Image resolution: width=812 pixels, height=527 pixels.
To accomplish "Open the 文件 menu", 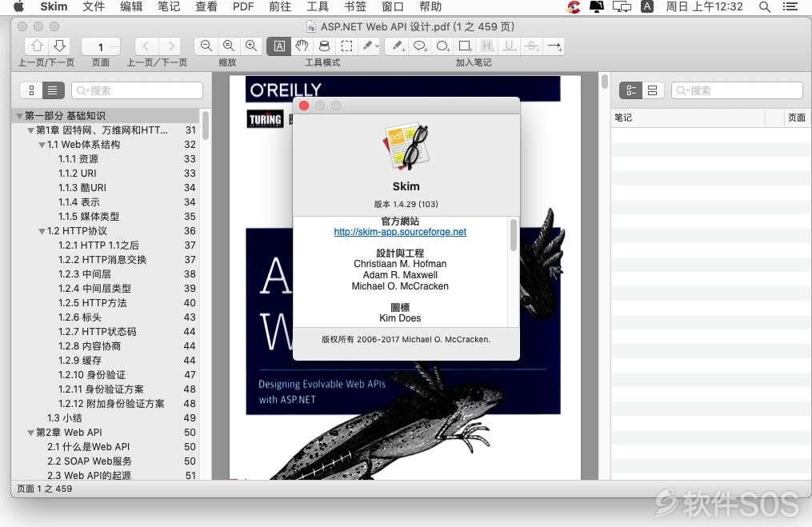I will coord(94,6).
